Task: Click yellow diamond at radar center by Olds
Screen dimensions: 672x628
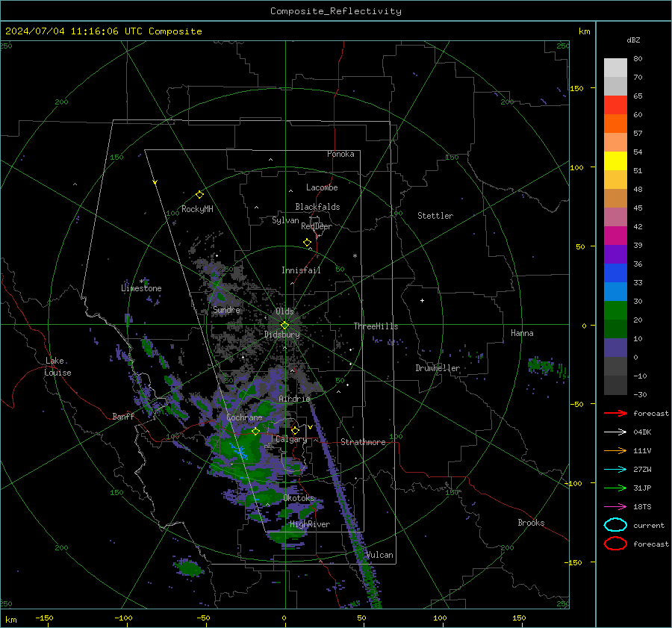Action: point(284,326)
